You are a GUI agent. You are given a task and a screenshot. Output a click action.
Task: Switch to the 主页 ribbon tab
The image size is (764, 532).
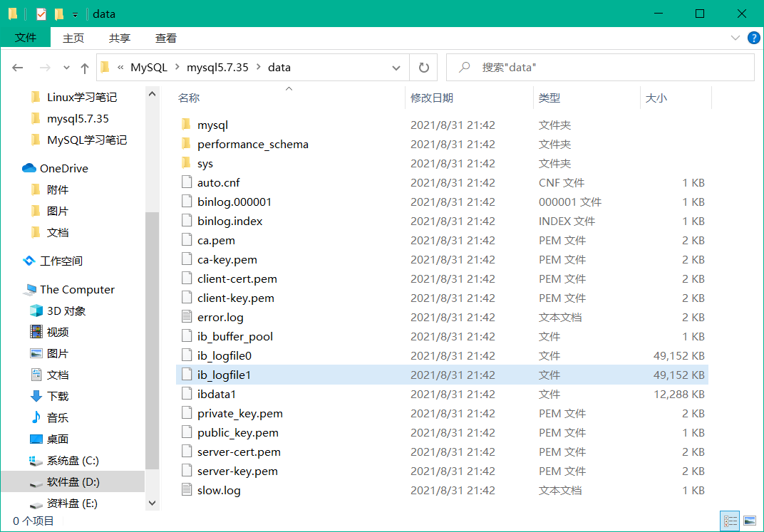(73, 38)
